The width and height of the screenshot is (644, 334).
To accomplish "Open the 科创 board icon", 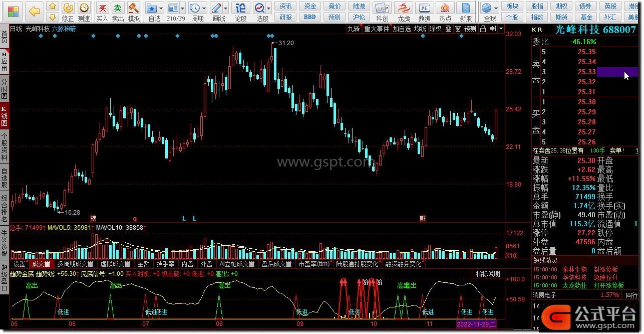I will point(382,12).
